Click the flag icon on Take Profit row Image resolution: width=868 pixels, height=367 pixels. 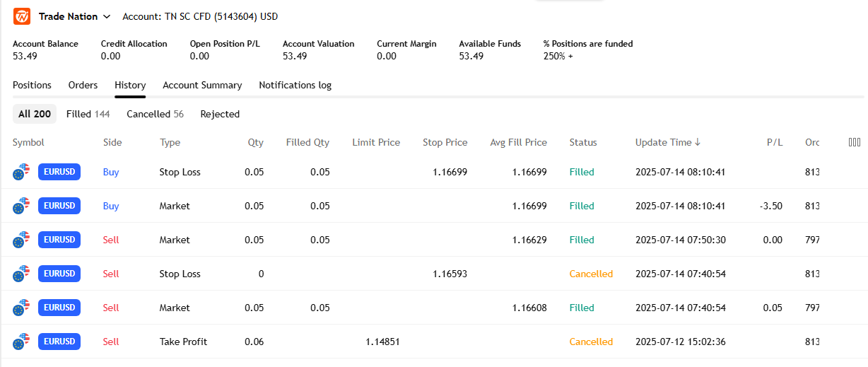pos(22,342)
